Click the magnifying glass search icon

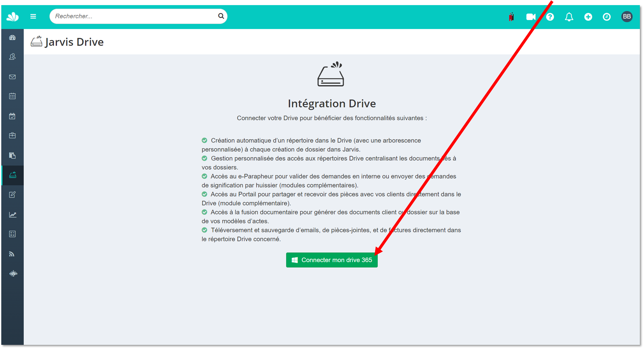coord(221,16)
